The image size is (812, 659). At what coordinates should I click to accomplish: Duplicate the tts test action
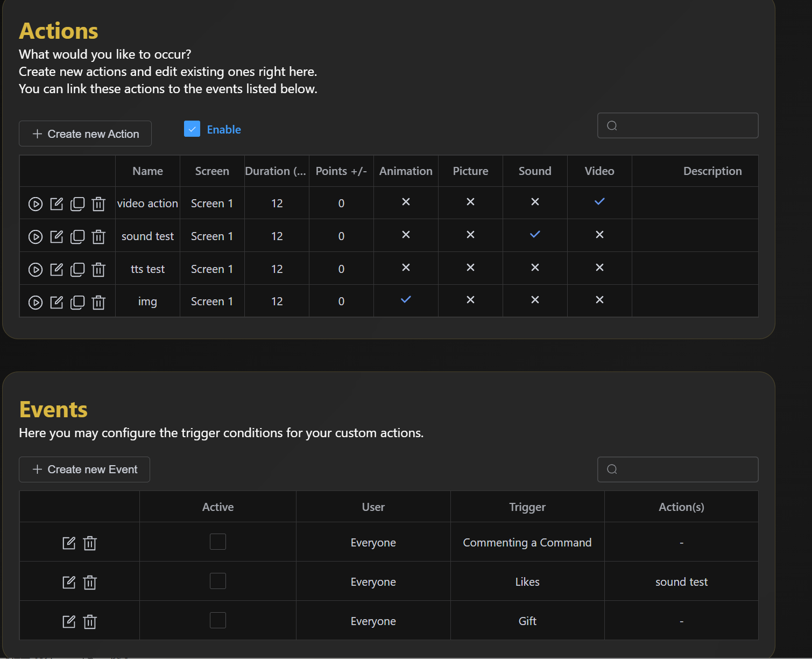pos(77,269)
